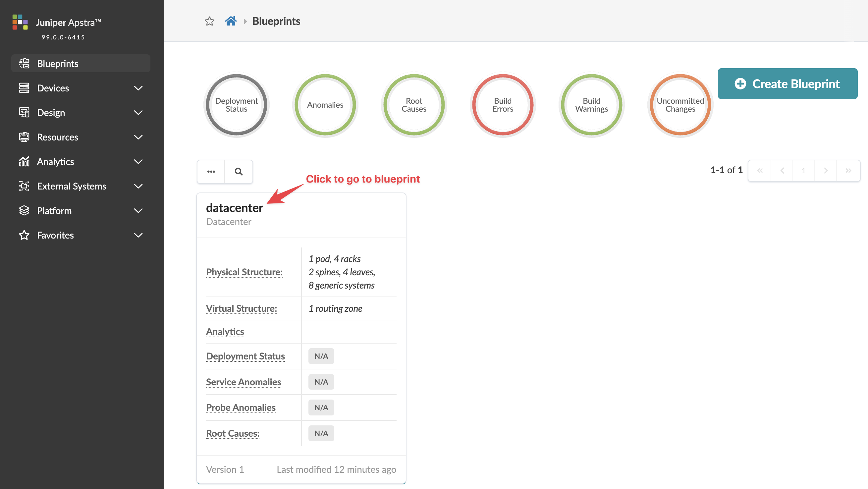Expand the Platform menu chevron
Screen dimensions: 868x489
(x=138, y=211)
